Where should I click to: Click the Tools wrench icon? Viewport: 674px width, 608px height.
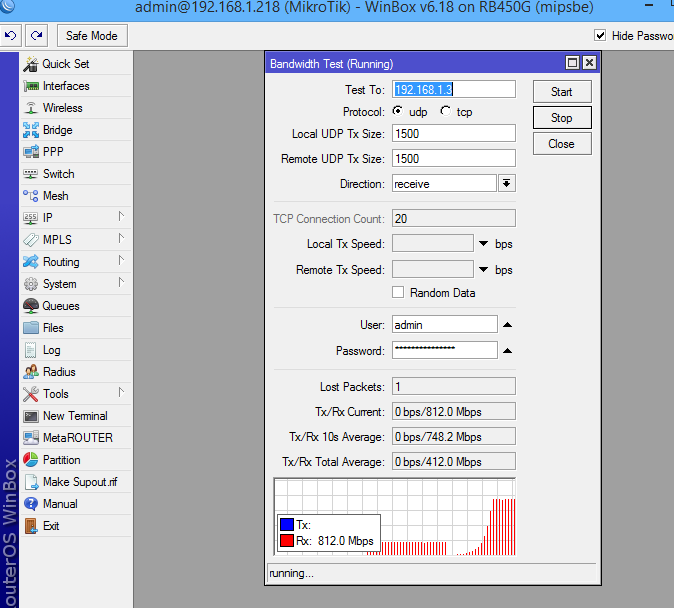[x=31, y=394]
